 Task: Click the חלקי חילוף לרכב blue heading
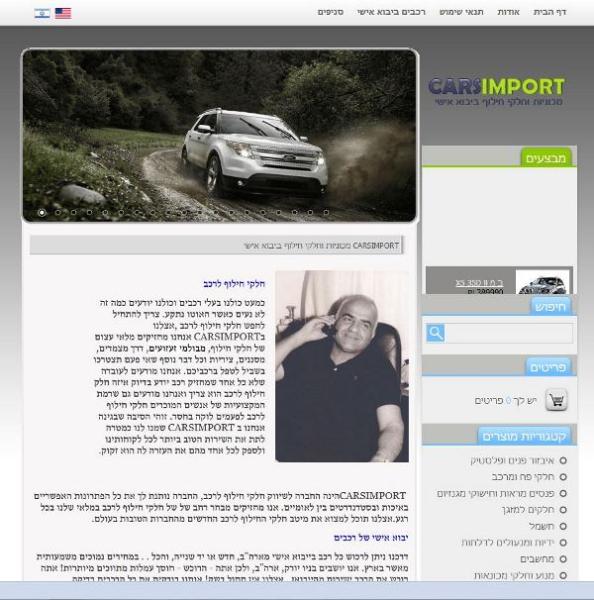tap(234, 284)
